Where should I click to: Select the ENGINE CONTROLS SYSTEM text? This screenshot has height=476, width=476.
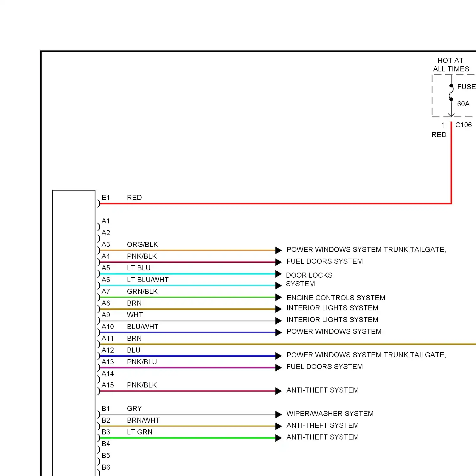336,298
